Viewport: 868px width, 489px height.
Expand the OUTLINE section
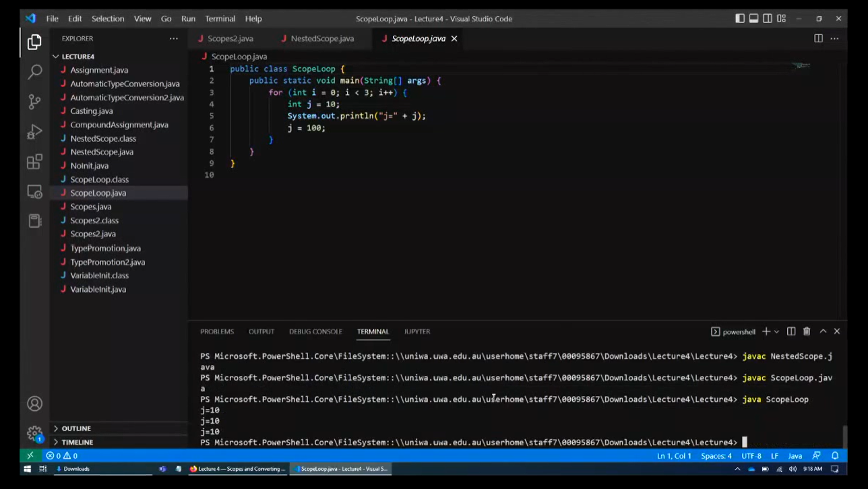(x=76, y=428)
